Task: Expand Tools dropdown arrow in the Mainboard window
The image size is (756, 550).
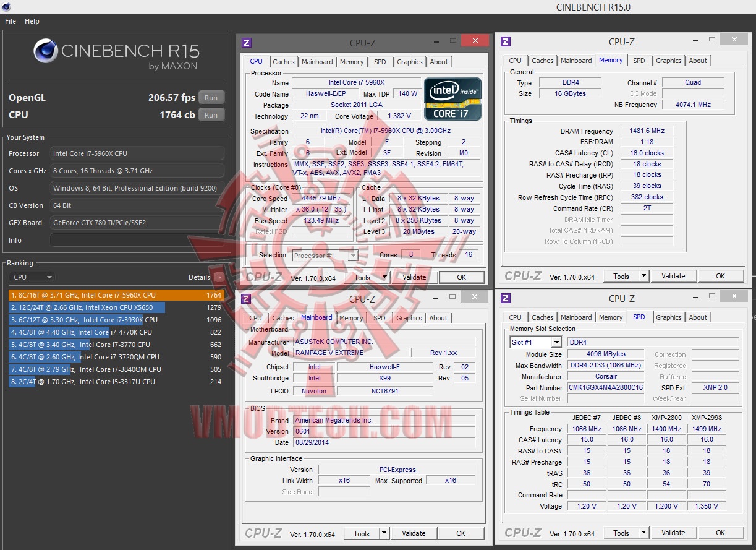Action: point(384,533)
